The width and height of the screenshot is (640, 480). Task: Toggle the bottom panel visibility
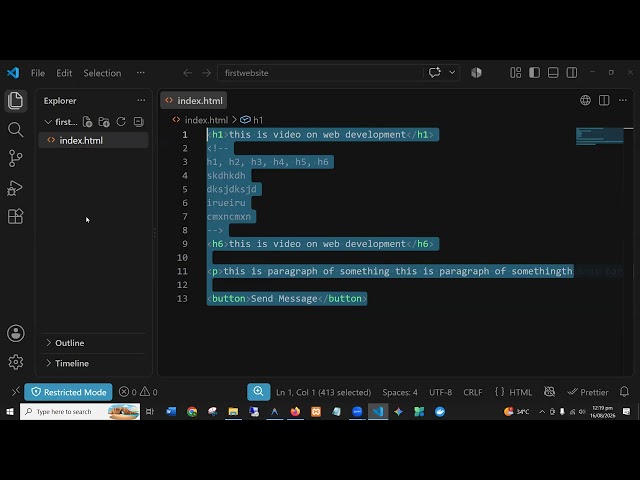(x=553, y=73)
